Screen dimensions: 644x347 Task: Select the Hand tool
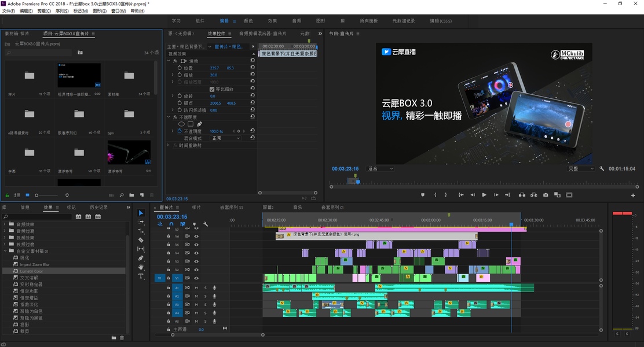[141, 267]
